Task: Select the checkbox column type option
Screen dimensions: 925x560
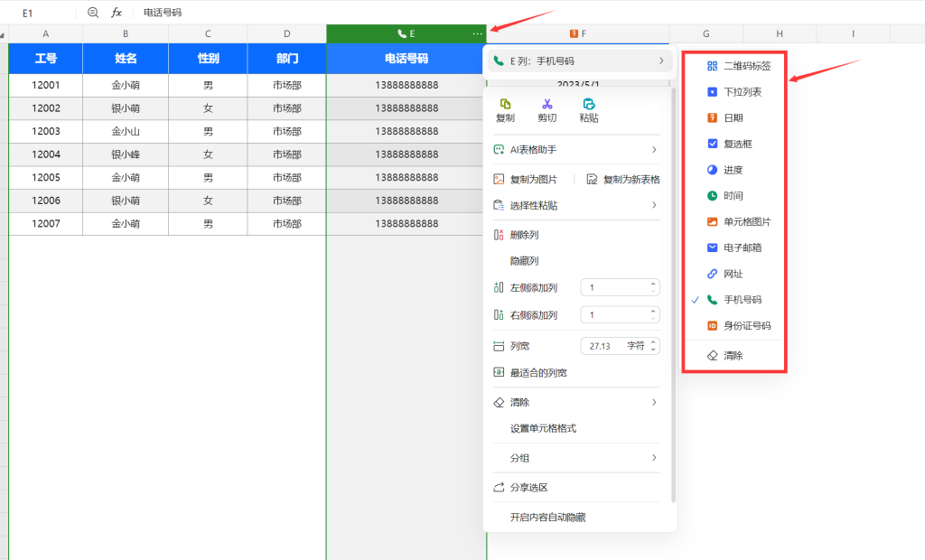Action: click(x=739, y=144)
